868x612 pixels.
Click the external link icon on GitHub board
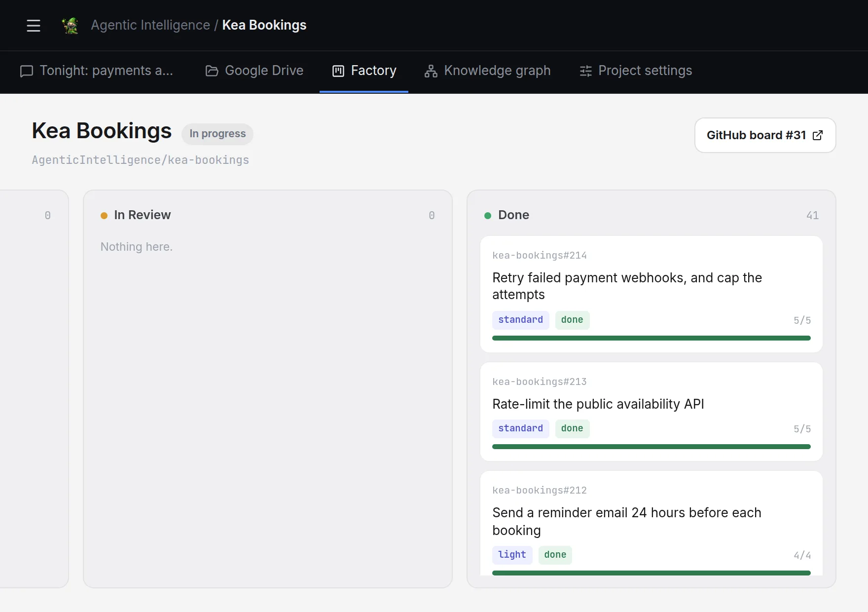point(818,135)
